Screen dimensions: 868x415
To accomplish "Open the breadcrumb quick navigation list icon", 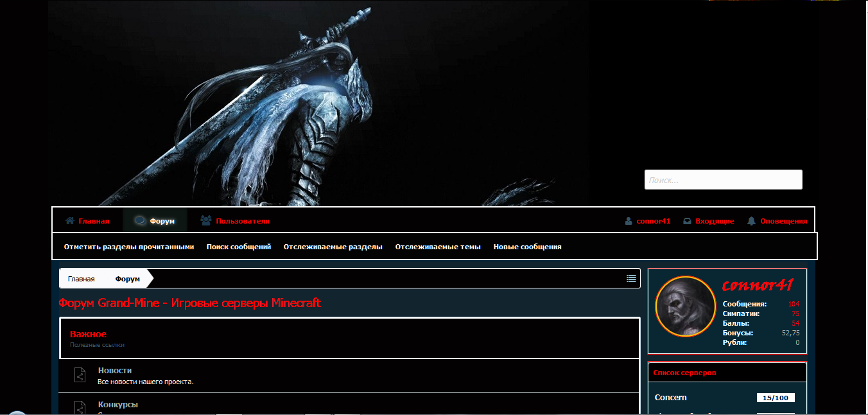I will click(x=632, y=278).
